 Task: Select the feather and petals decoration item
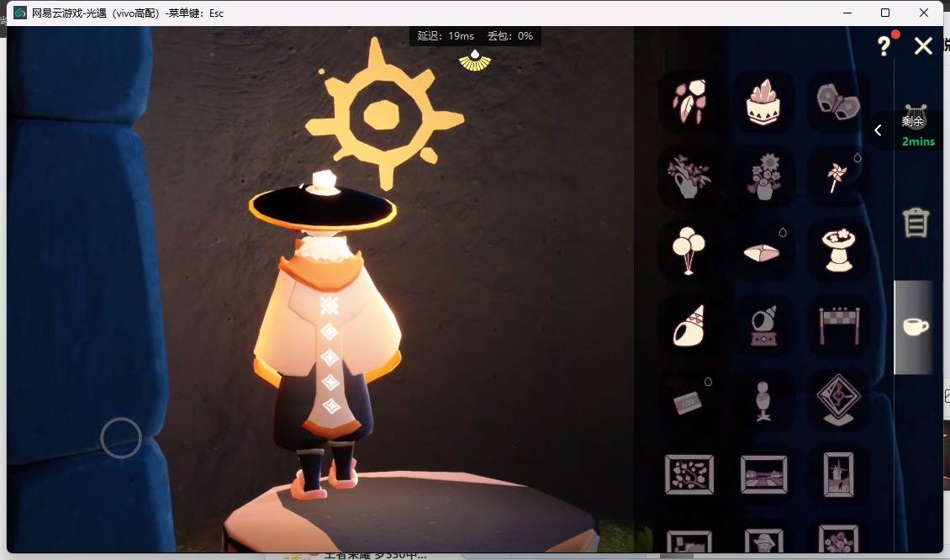tap(689, 102)
